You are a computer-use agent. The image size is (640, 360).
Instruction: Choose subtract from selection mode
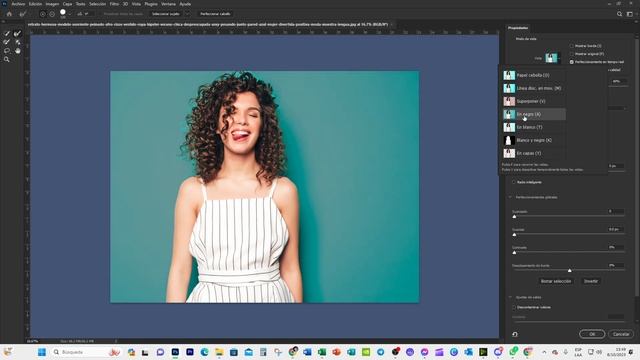tap(52, 14)
